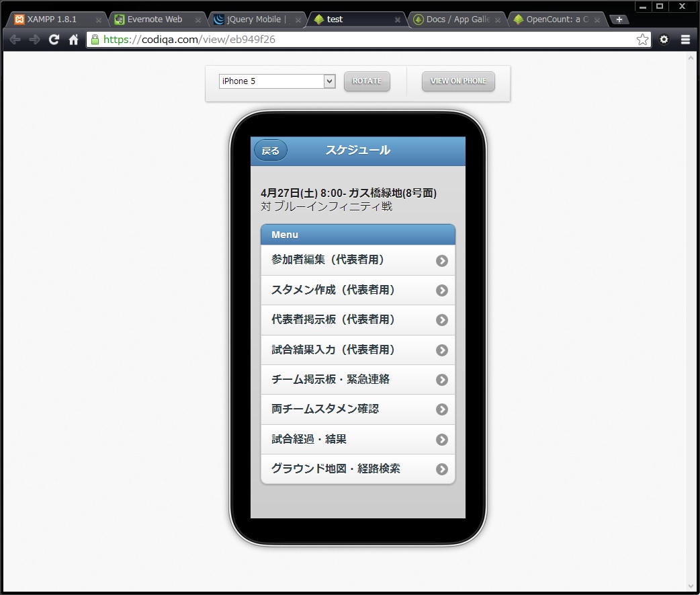Click the green padlock security icon
Image resolution: width=700 pixels, height=595 pixels.
(95, 40)
